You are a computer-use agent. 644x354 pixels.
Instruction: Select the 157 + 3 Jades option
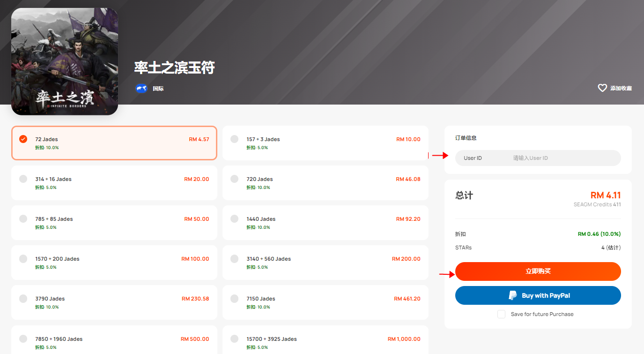point(325,143)
